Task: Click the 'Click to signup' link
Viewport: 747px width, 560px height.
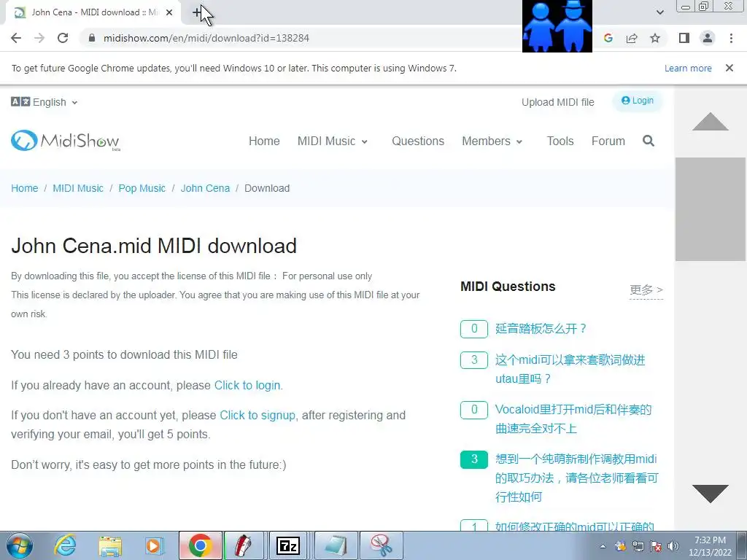Action: [258, 415]
